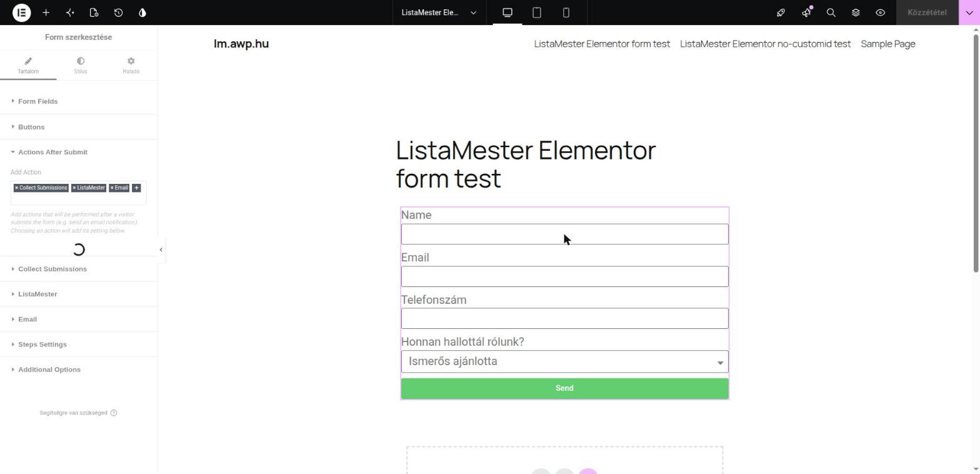Expand the ListaMester settings section
This screenshot has width=980, height=474.
pyautogui.click(x=78, y=294)
